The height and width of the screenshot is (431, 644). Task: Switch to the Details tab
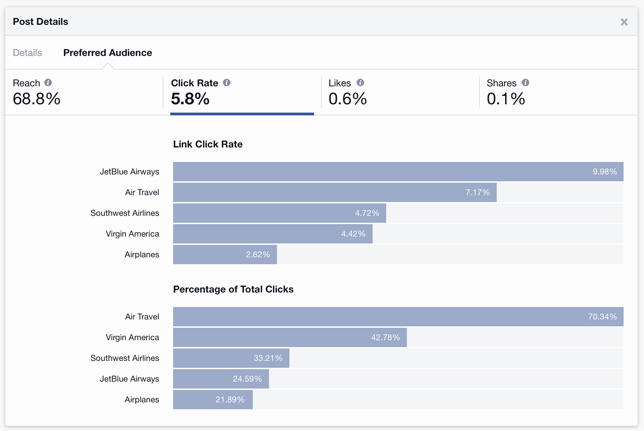(x=28, y=53)
